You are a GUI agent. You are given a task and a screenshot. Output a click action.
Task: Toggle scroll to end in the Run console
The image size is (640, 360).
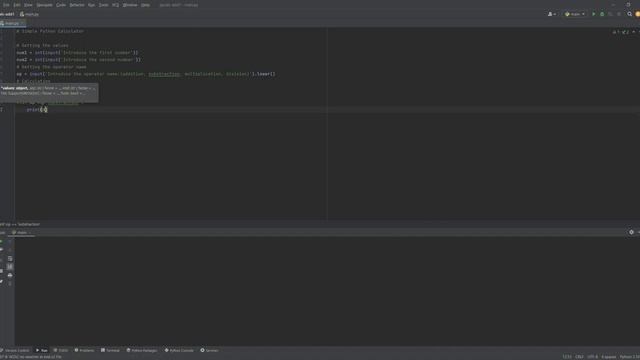pyautogui.click(x=10, y=267)
